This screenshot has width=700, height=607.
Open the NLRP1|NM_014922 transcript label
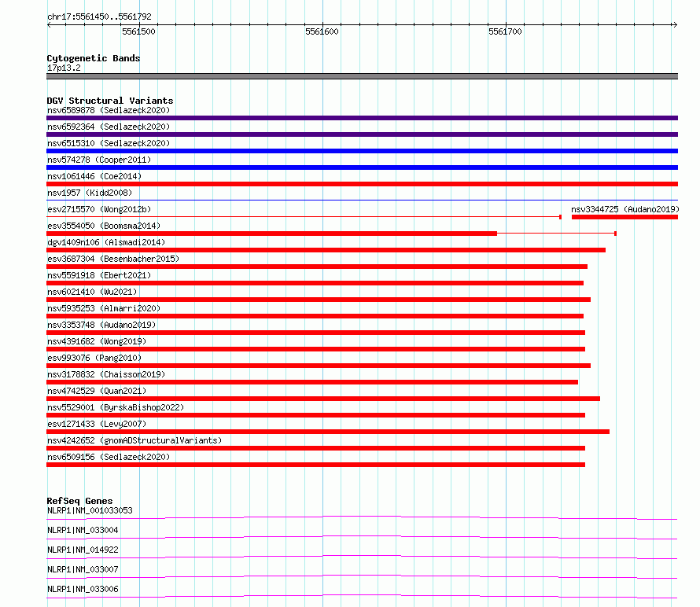point(83,550)
